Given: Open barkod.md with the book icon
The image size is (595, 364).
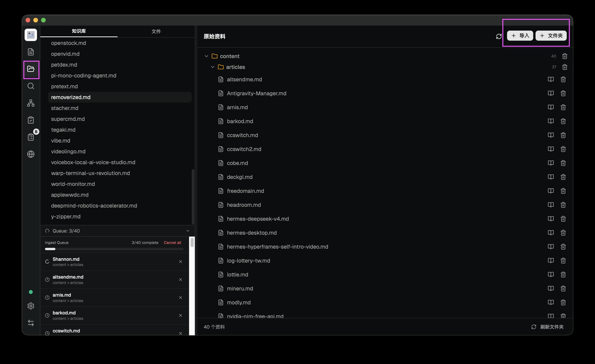Looking at the screenshot, I should click(x=551, y=121).
